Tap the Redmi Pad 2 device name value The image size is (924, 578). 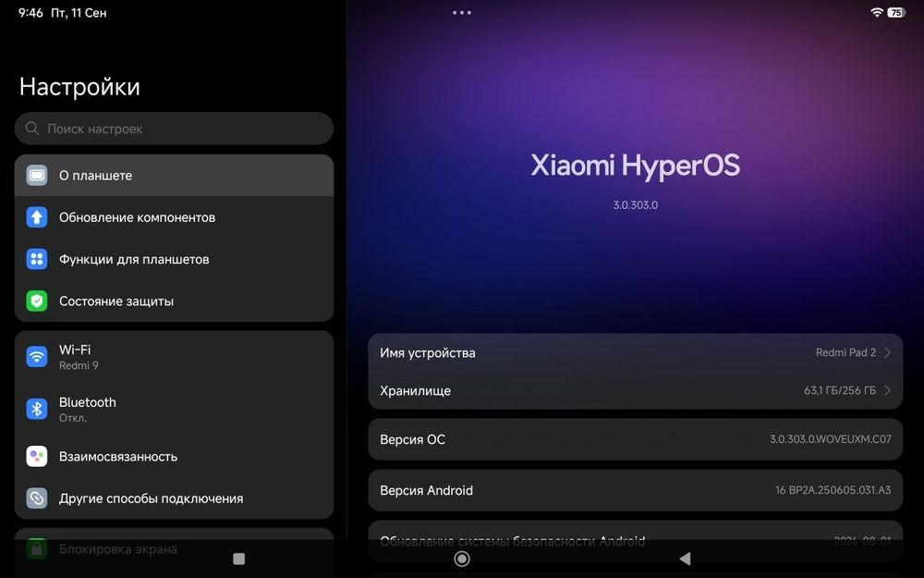coord(845,352)
